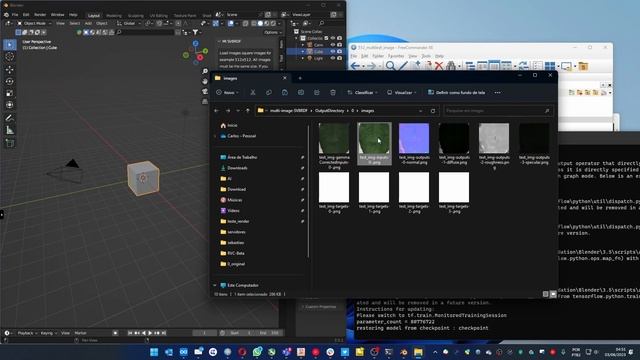640x360 pixels.
Task: Open Blender's Window menu
Action: (x=58, y=14)
